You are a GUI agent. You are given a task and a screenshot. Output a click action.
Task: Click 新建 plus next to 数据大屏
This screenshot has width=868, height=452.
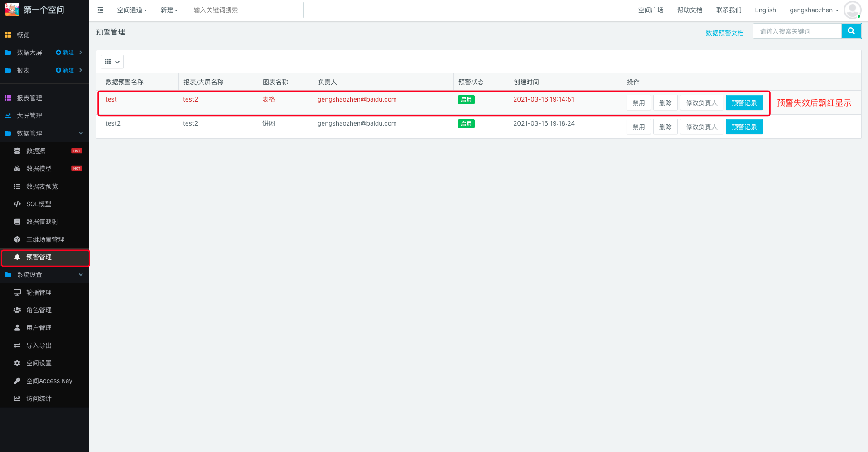pos(65,53)
